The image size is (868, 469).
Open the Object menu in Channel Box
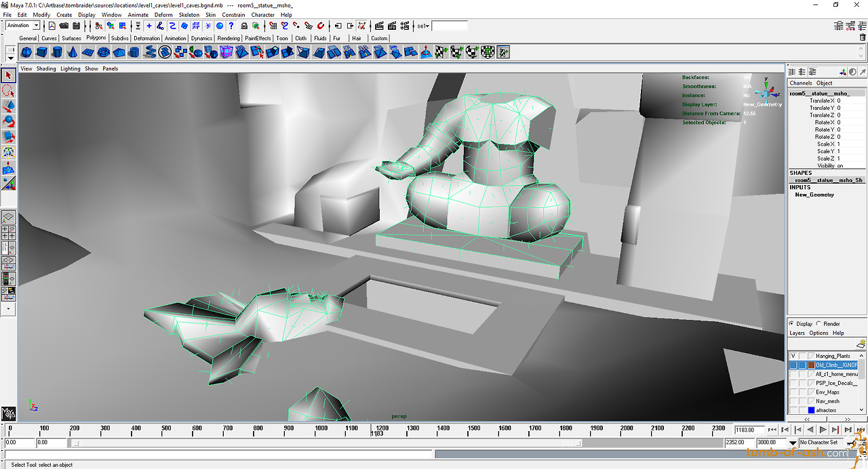point(824,83)
